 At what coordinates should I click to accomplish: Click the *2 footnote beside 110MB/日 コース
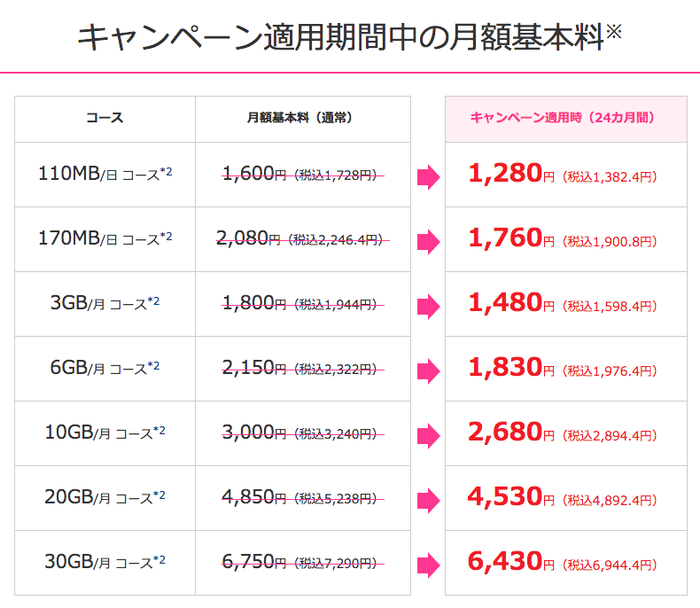(x=166, y=171)
